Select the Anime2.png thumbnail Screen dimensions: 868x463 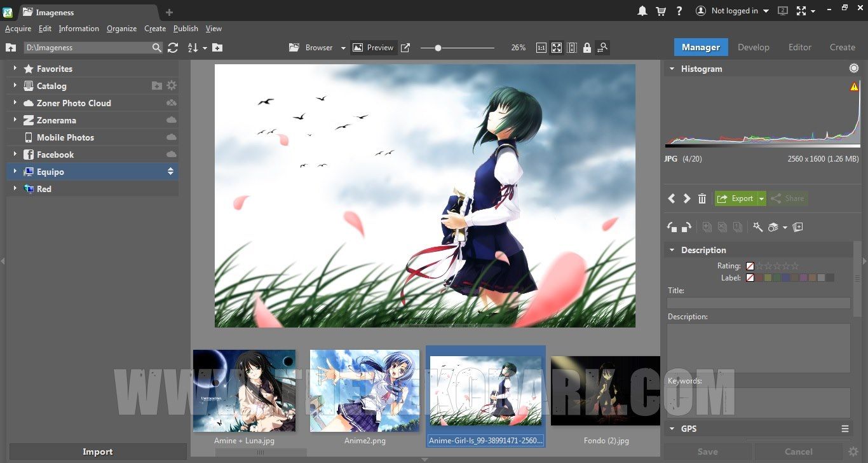[x=365, y=390]
